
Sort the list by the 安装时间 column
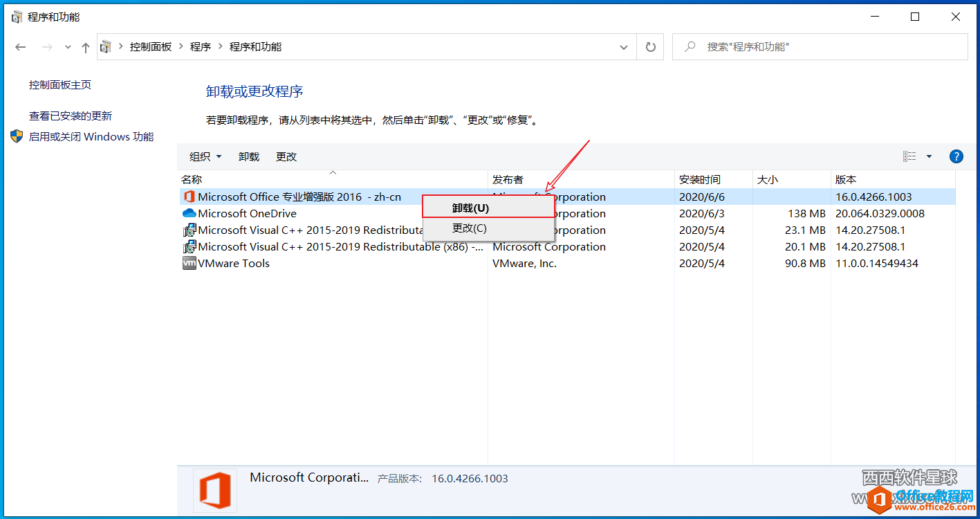click(x=714, y=179)
